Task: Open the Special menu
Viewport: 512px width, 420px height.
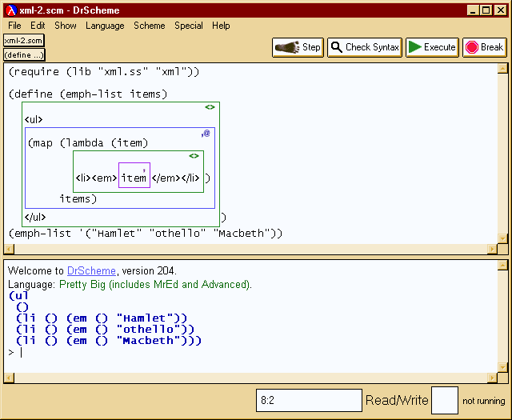Action: pos(189,26)
